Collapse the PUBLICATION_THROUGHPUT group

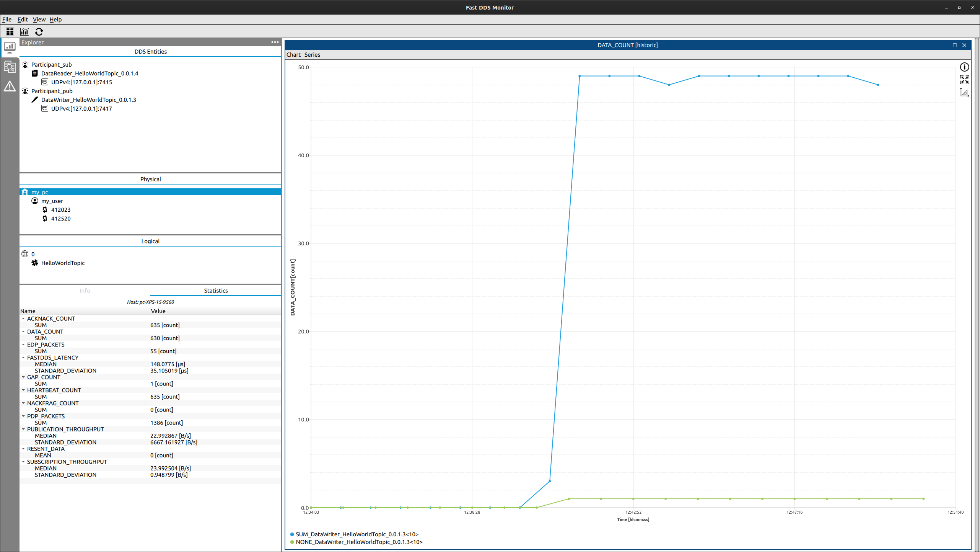23,429
